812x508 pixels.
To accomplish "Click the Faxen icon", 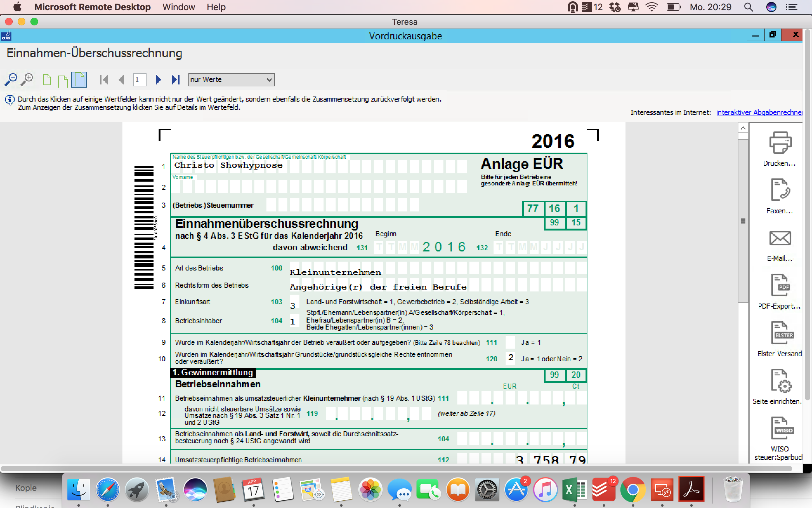I will (780, 190).
